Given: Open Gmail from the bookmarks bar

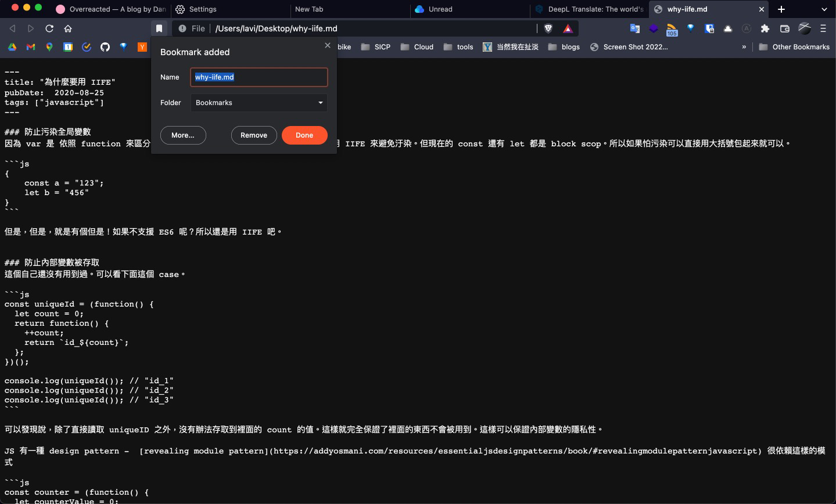Looking at the screenshot, I should 30,47.
